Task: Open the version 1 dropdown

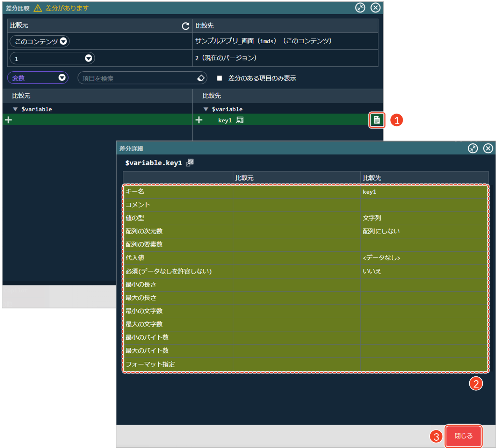Action: pos(52,58)
